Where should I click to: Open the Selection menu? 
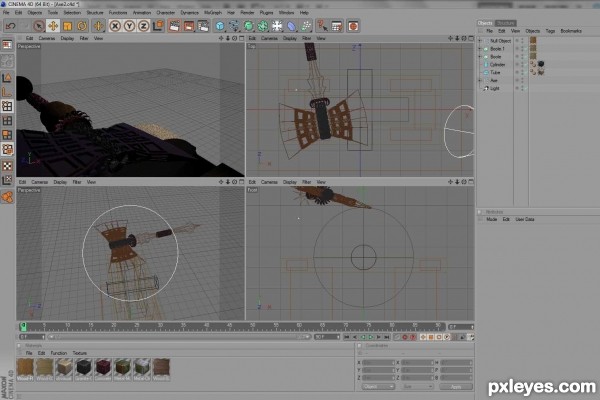click(72, 13)
